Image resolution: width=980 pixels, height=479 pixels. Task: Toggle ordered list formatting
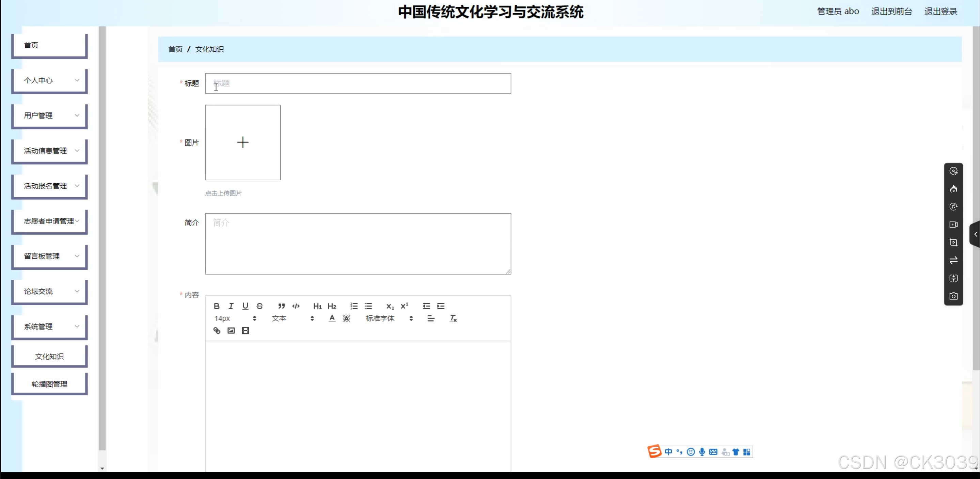pyautogui.click(x=354, y=306)
